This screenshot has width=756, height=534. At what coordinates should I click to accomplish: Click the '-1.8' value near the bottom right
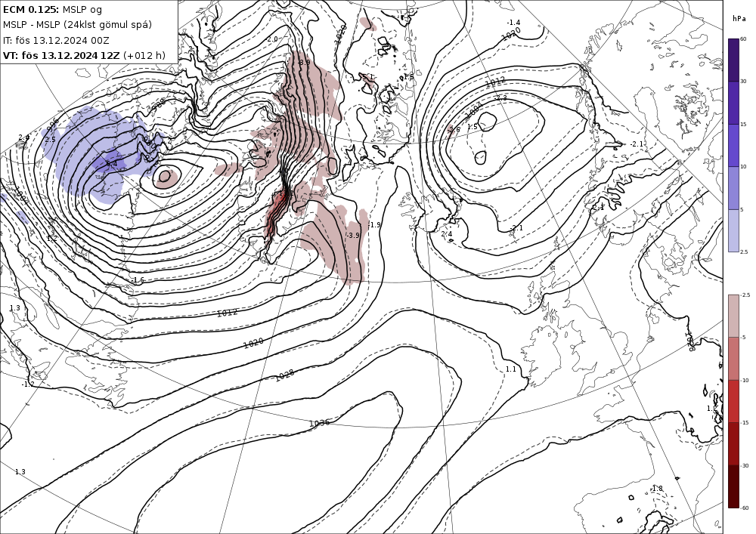pyautogui.click(x=656, y=489)
